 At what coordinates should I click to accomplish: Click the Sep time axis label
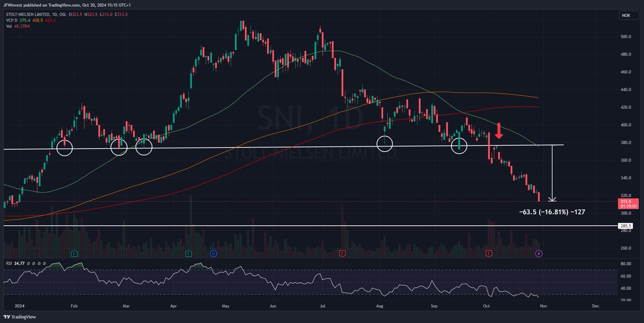click(435, 306)
